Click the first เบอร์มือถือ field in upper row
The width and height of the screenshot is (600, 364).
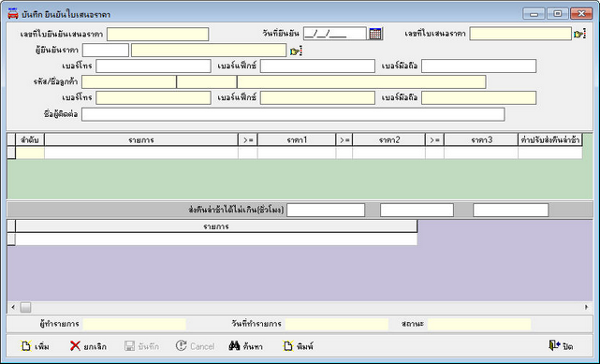(x=478, y=66)
